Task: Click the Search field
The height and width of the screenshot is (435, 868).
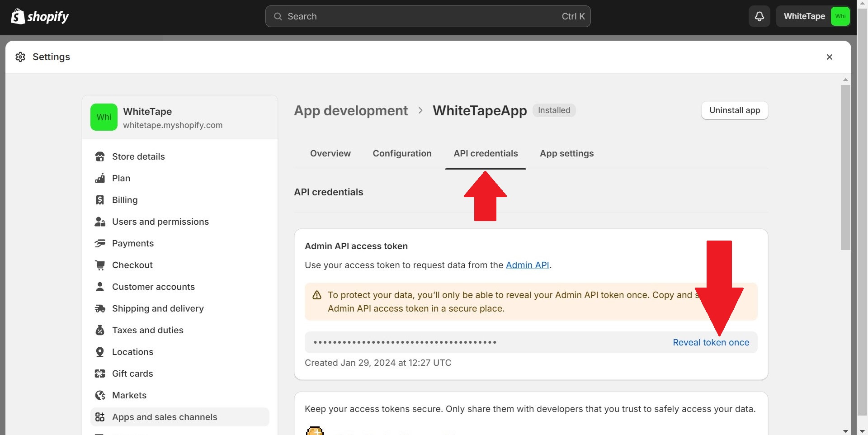Action: (x=428, y=16)
